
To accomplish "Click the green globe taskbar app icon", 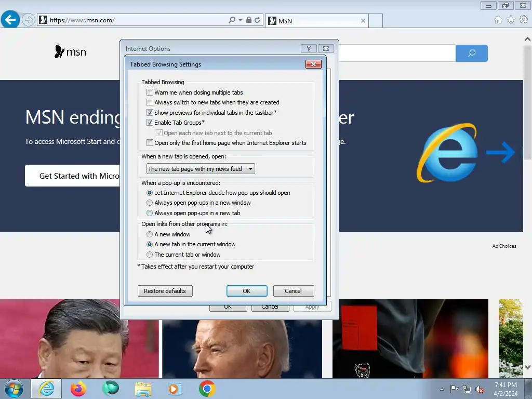I will (x=111, y=389).
